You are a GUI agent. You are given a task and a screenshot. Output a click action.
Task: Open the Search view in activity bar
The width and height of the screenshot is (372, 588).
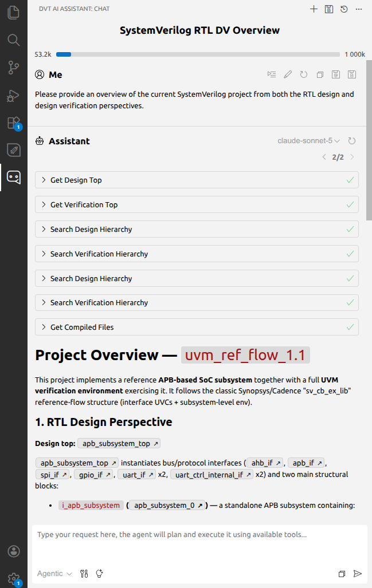pos(14,40)
